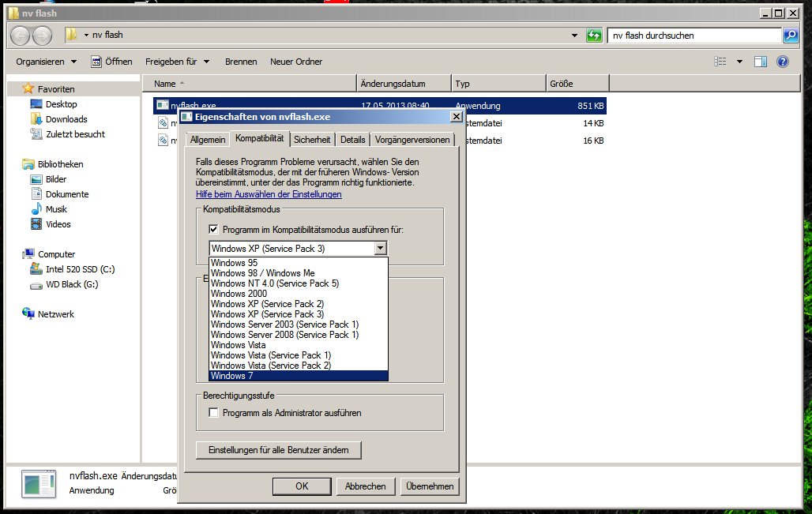Click the Abbrechen button
Screen dimensions: 812x514
(x=365, y=486)
